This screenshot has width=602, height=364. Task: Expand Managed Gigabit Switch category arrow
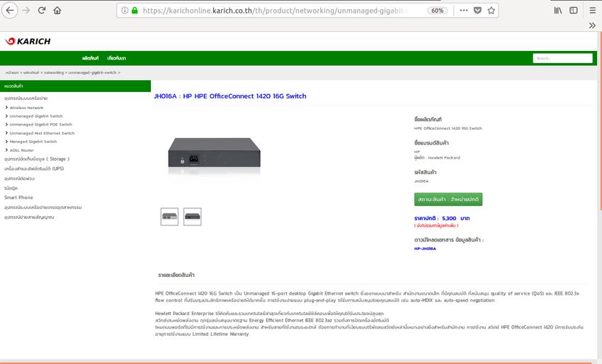pos(6,142)
